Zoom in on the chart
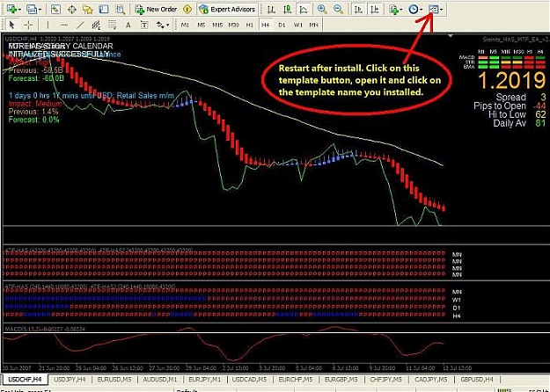 pyautogui.click(x=322, y=10)
